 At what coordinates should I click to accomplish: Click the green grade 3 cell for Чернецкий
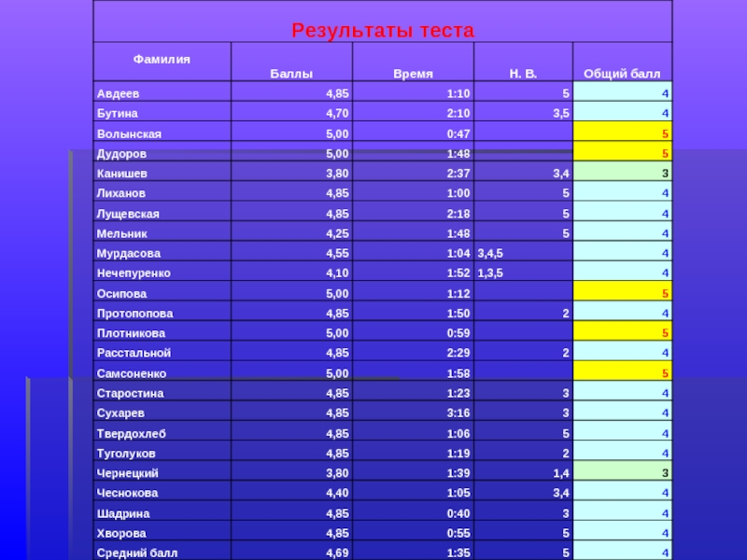(x=622, y=471)
